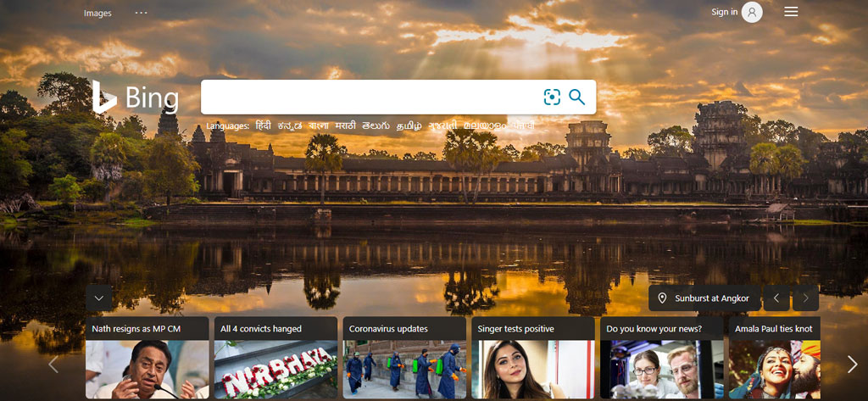Viewport: 868px width, 401px height.
Task: Click the magnifier search icon
Action: [576, 97]
